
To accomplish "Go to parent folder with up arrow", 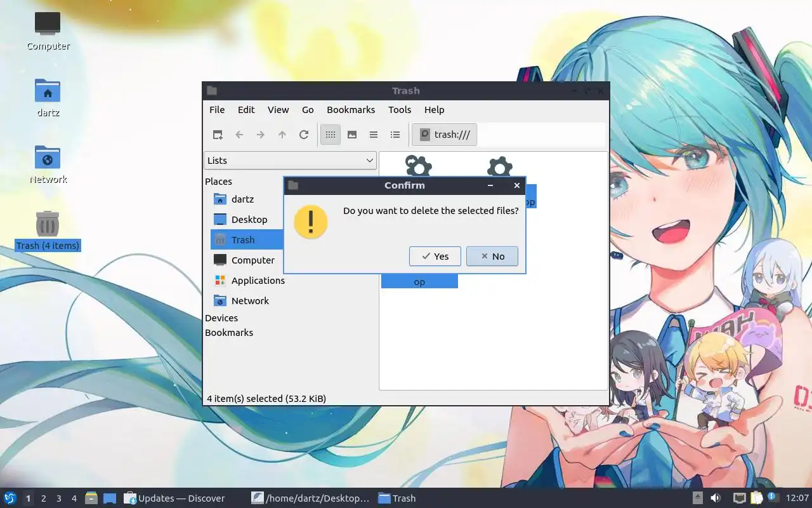I will (282, 135).
